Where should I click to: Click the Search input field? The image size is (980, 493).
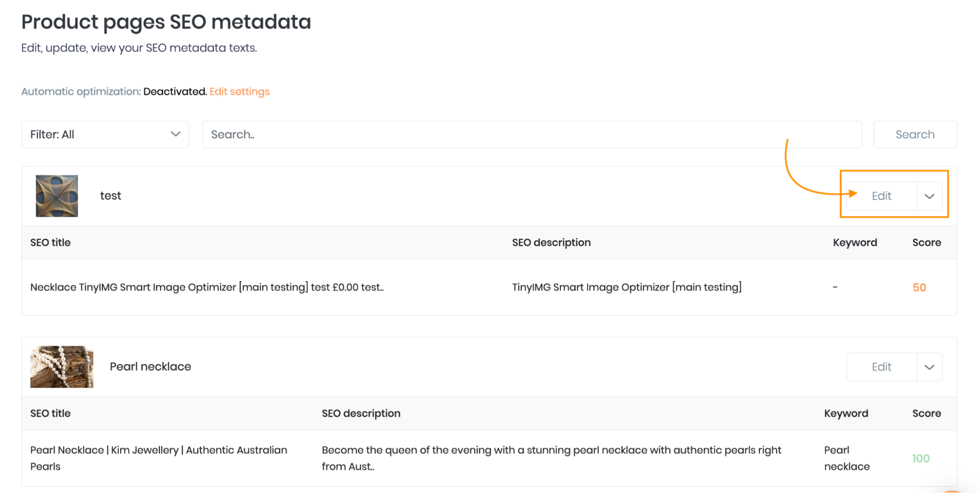pos(532,134)
